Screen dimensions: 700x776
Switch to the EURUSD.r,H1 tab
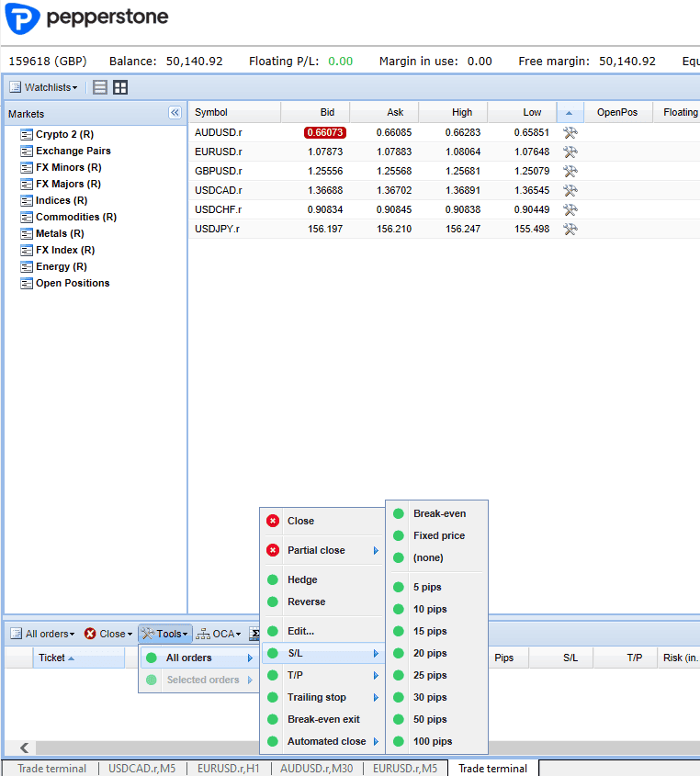pos(228,768)
